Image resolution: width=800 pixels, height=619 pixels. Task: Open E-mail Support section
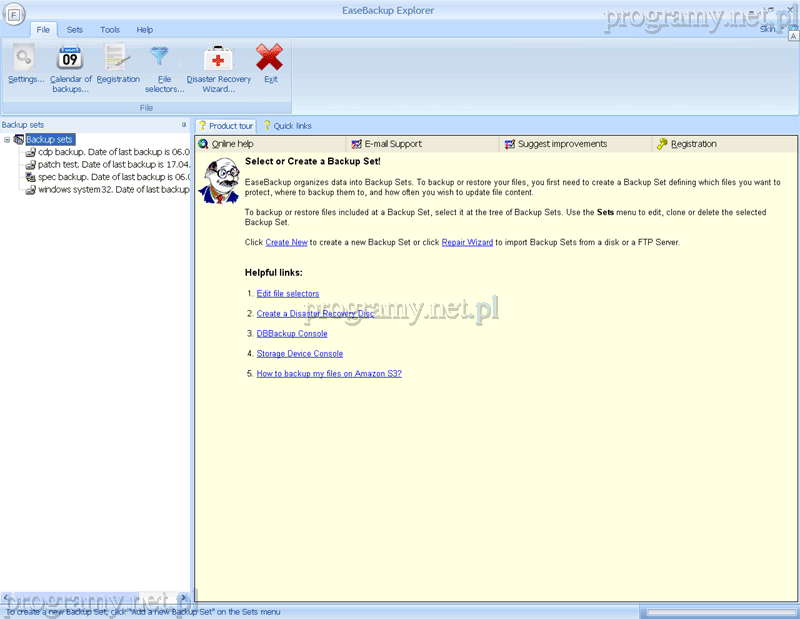click(x=392, y=144)
